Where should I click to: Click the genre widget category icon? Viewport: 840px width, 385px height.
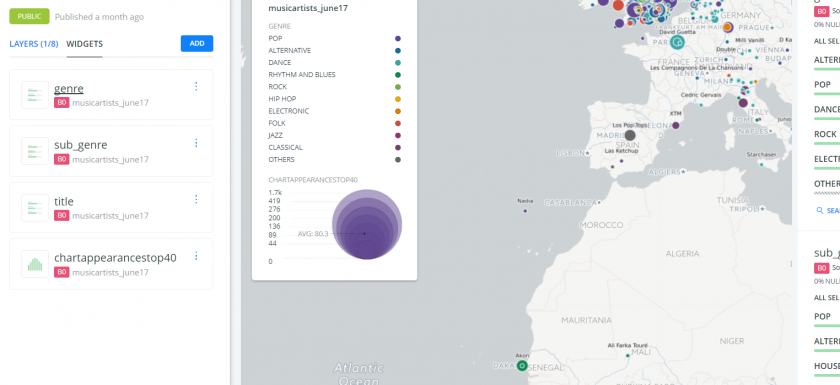click(x=35, y=95)
